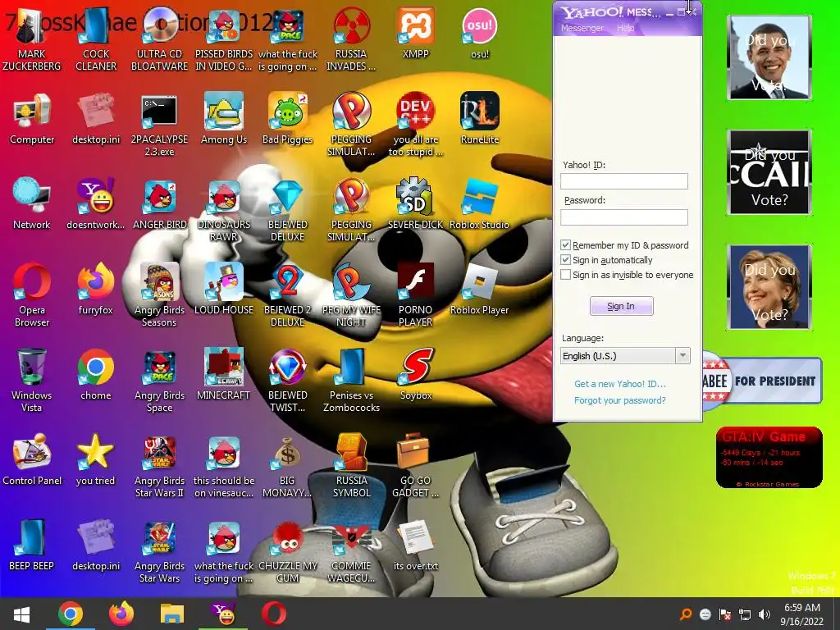
Task: Open the Windows Vista recycle bin icon
Action: (x=32, y=381)
